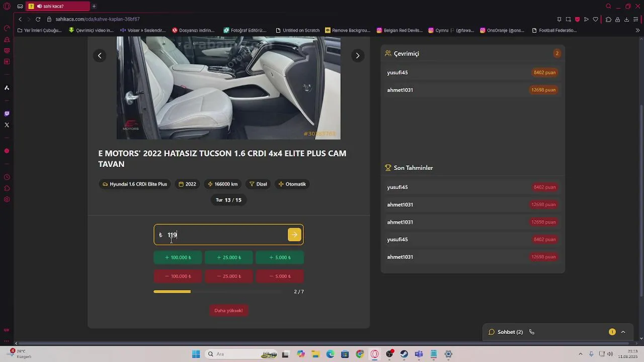
Task: Open Football Federation bookmark
Action: (554, 30)
